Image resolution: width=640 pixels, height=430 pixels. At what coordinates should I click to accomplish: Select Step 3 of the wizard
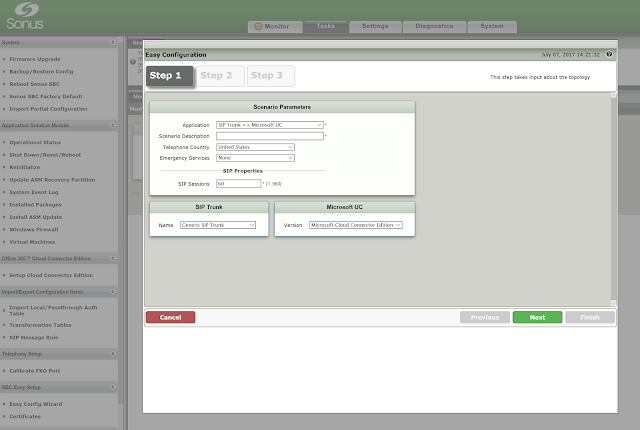271,76
